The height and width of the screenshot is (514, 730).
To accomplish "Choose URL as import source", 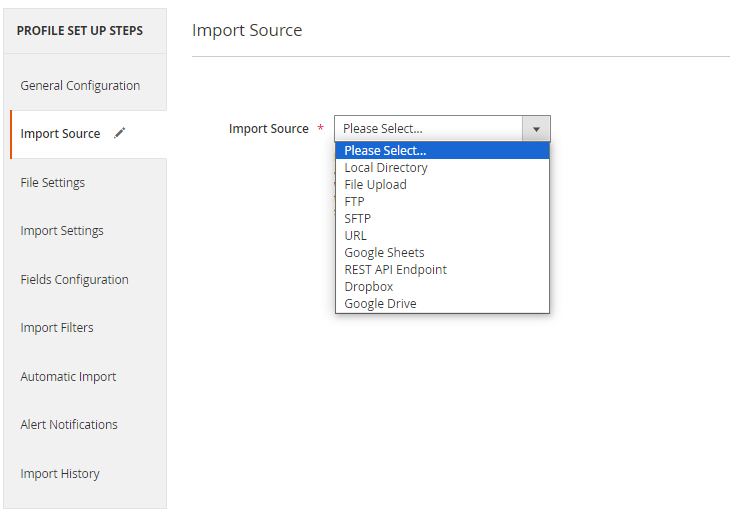I will pos(442,236).
